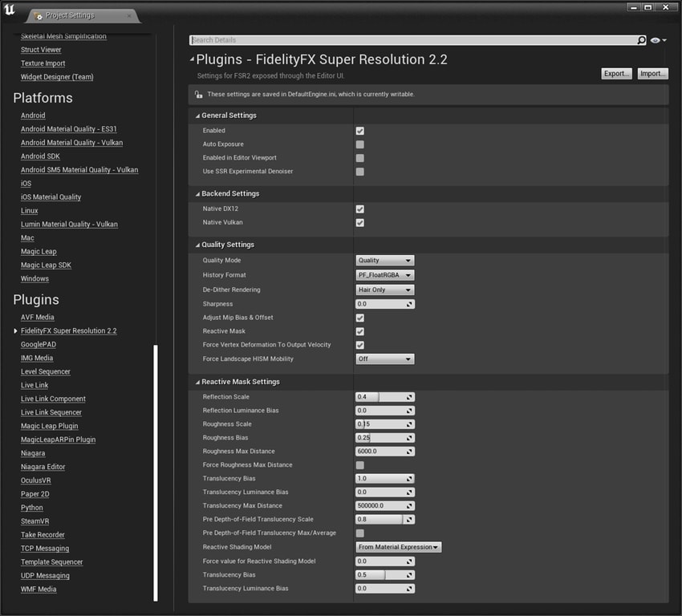Image resolution: width=682 pixels, height=616 pixels.
Task: Collapse the Reactive Mask Settings section
Action: tap(197, 382)
